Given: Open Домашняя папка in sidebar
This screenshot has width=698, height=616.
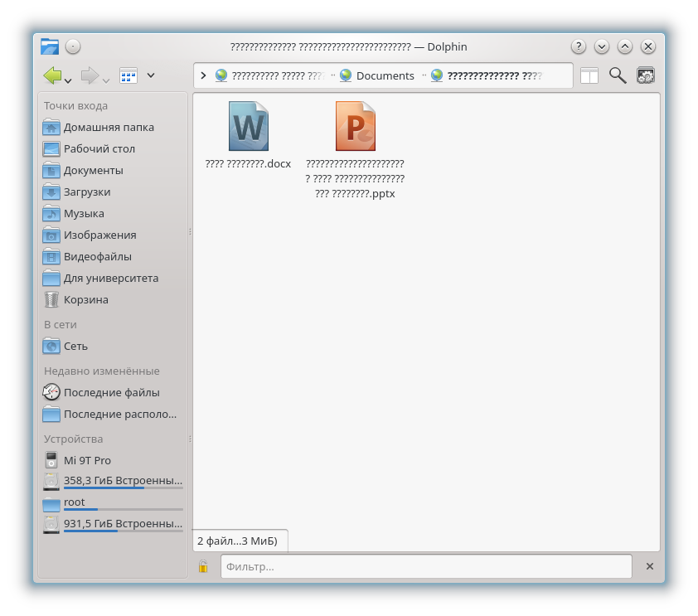Looking at the screenshot, I should click(108, 128).
